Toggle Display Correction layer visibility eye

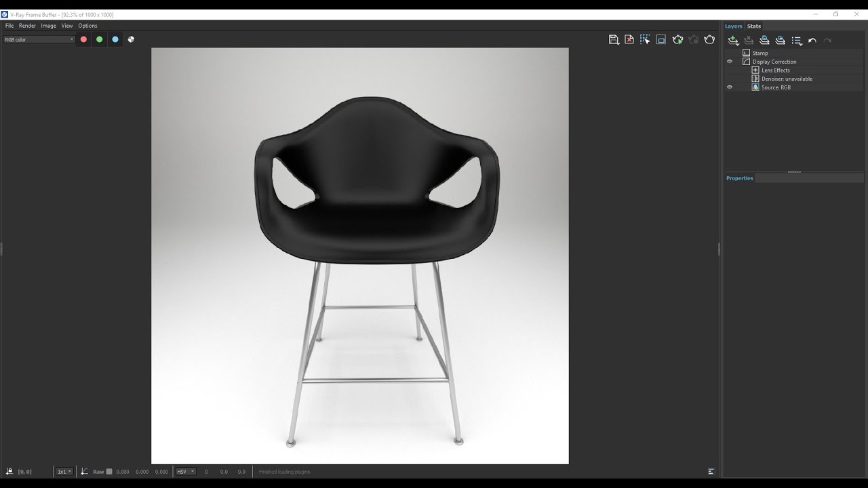730,62
